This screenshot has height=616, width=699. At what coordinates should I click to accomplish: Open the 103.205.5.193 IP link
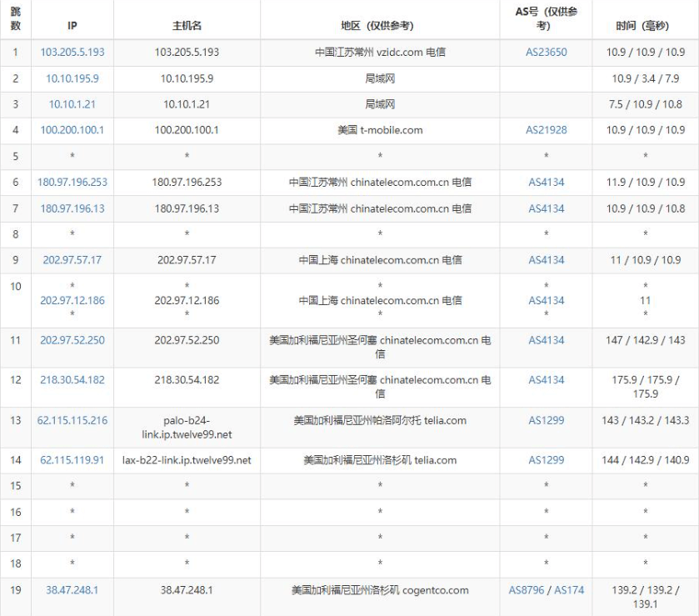72,53
